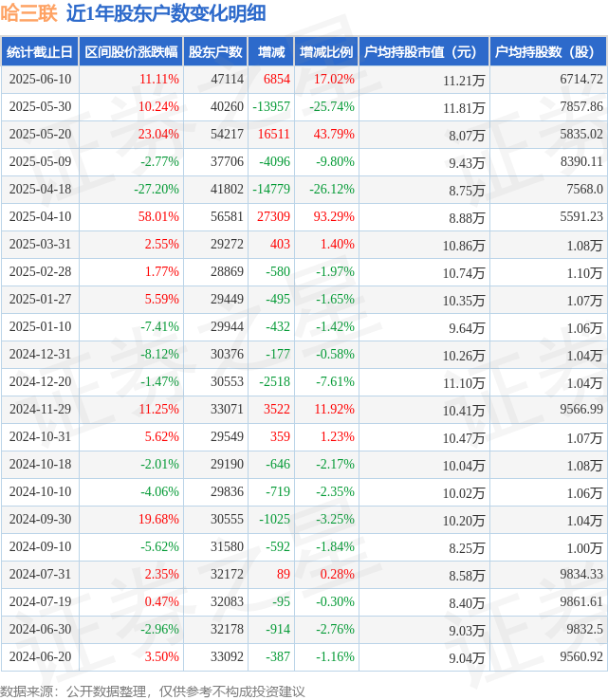
Task: Click average shares value 1.00万
Action: [x=585, y=548]
